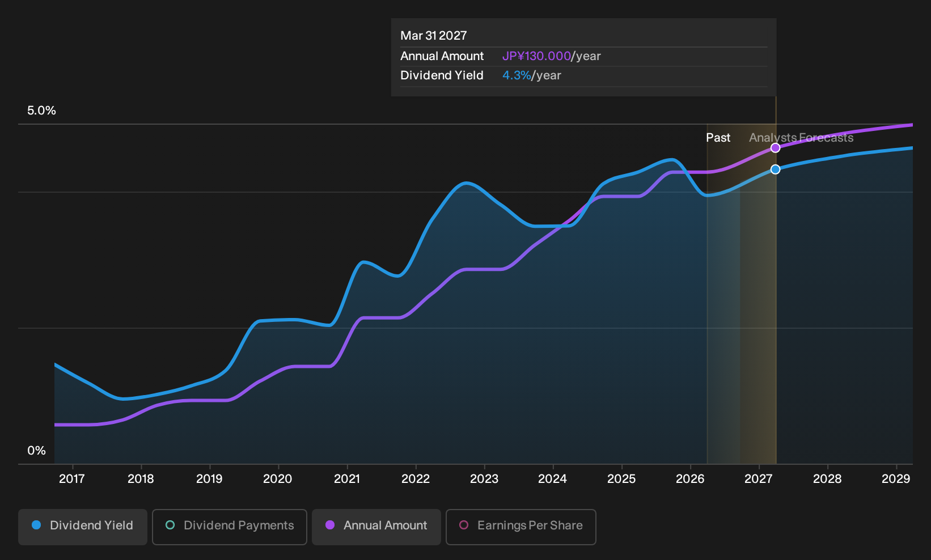The width and height of the screenshot is (931, 560).
Task: Click the 'Mar 31 2027' tooltip date
Action: (x=434, y=36)
